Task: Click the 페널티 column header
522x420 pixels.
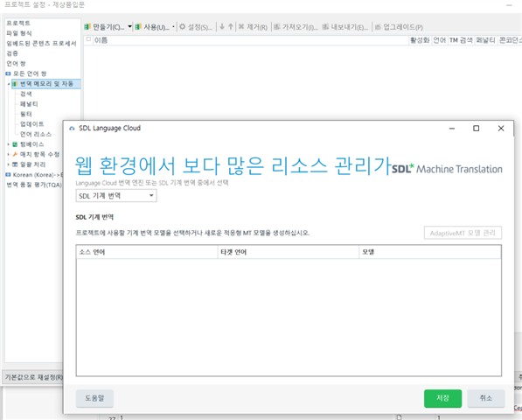Action: 485,40
